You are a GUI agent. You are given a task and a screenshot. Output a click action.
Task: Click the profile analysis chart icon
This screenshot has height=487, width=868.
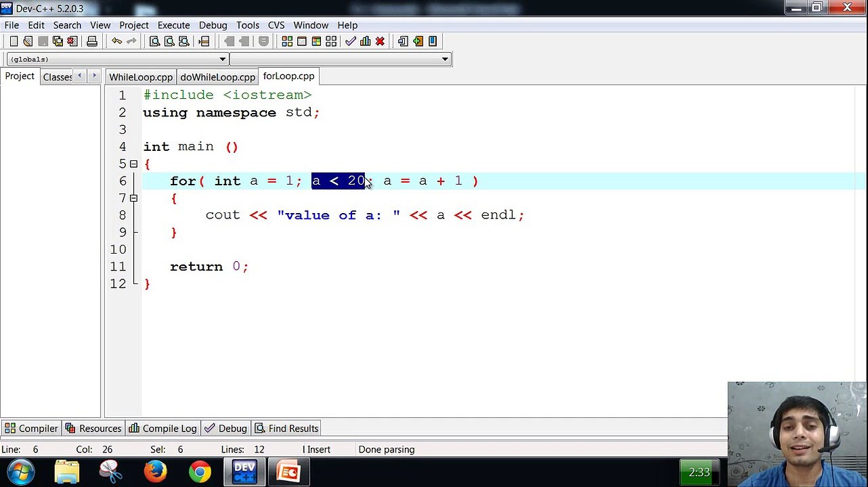pyautogui.click(x=365, y=41)
